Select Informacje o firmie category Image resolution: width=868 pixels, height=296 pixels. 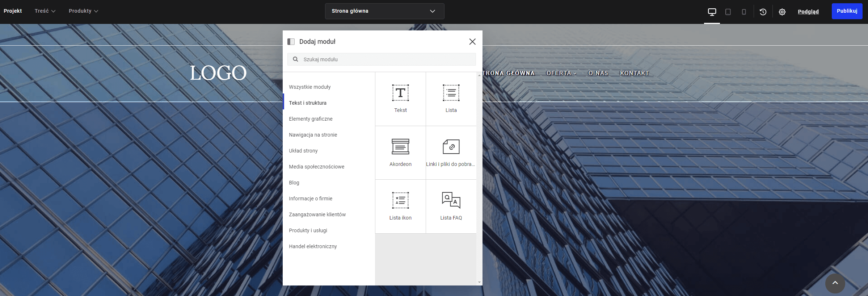329,199
